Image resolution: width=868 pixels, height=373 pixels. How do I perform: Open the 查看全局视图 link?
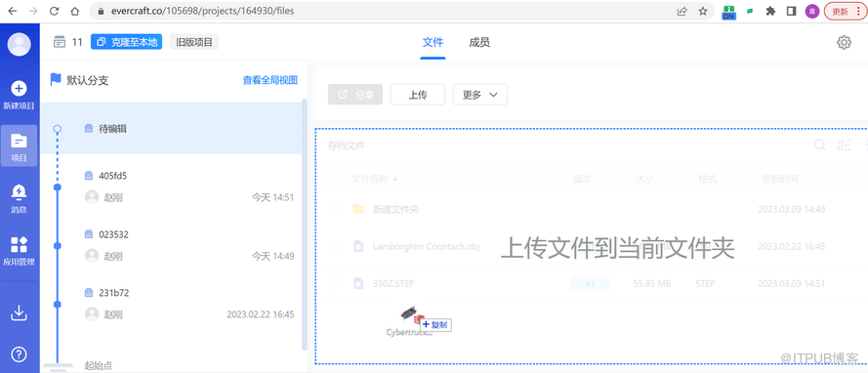(270, 80)
